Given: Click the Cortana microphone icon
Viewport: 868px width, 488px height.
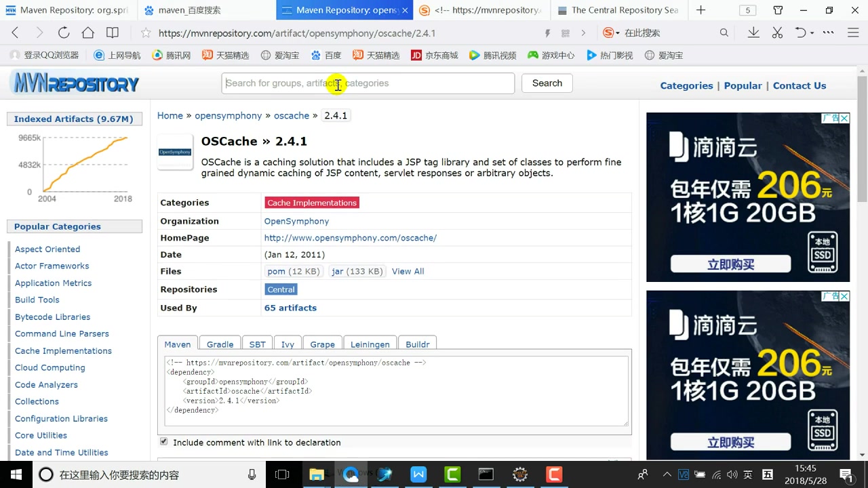Looking at the screenshot, I should [252, 474].
